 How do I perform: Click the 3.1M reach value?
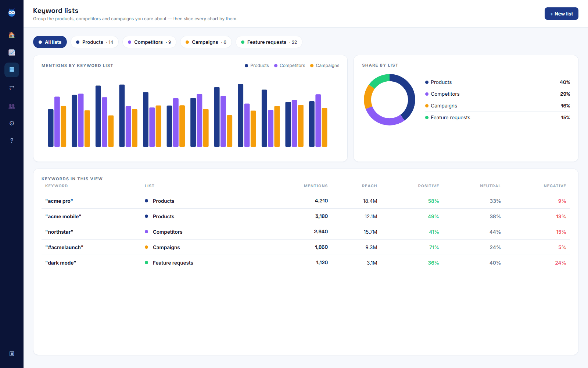372,263
